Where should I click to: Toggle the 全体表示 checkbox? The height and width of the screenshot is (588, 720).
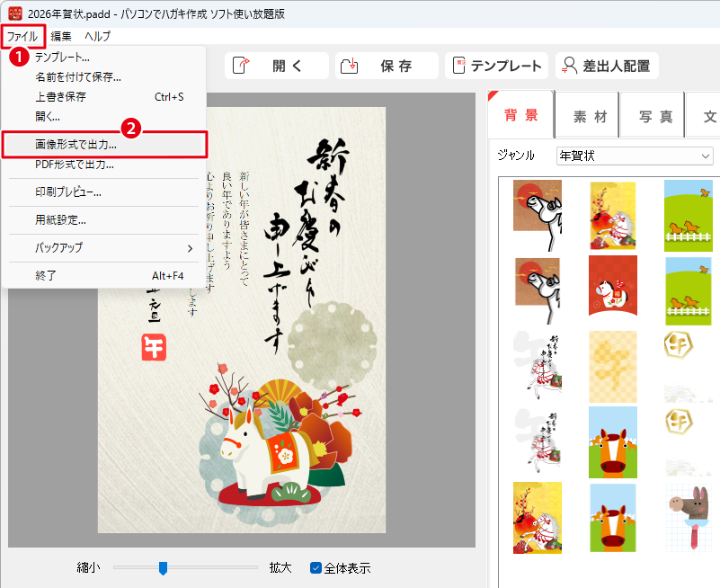[x=316, y=567]
